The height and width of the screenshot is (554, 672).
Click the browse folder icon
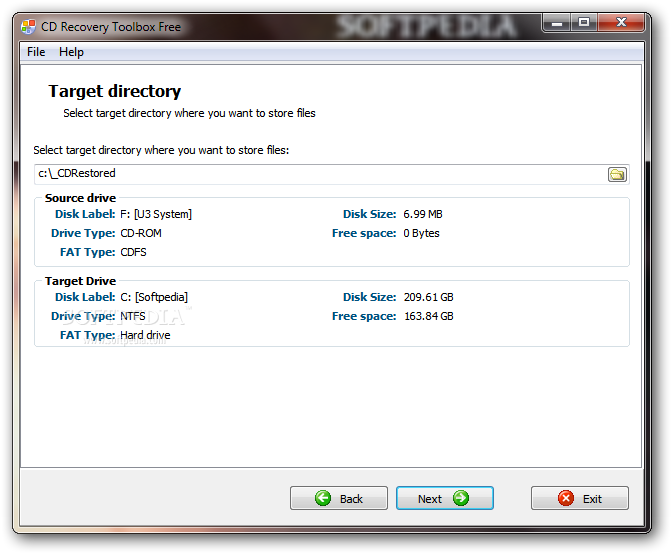617,174
